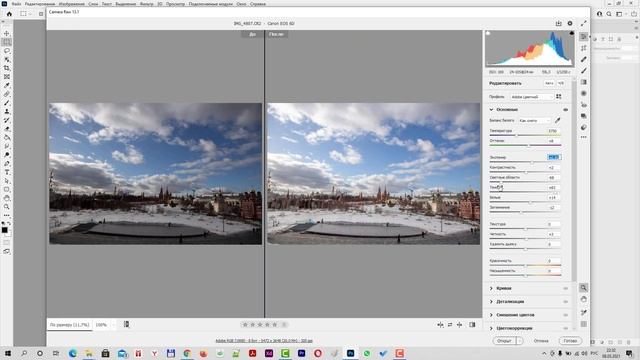Select the Edit panel icon in Camera Raw
Screen dimensions: 640x360
(x=584, y=36)
